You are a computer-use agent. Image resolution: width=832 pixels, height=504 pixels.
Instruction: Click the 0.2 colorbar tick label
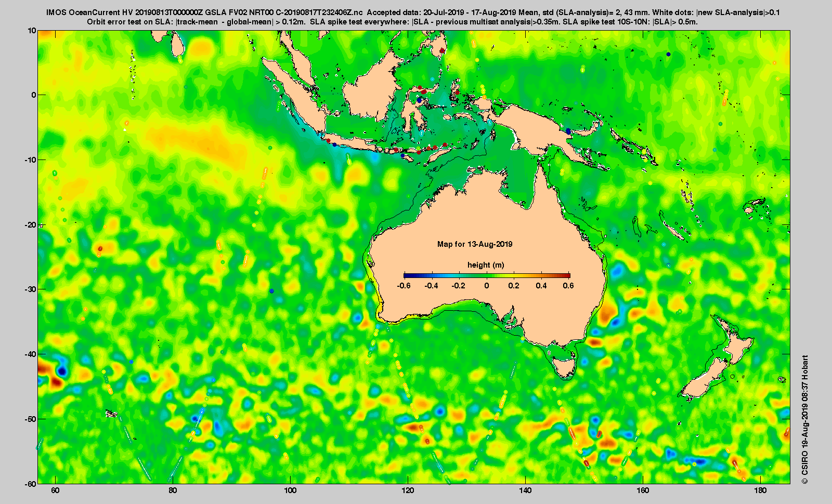pyautogui.click(x=514, y=286)
